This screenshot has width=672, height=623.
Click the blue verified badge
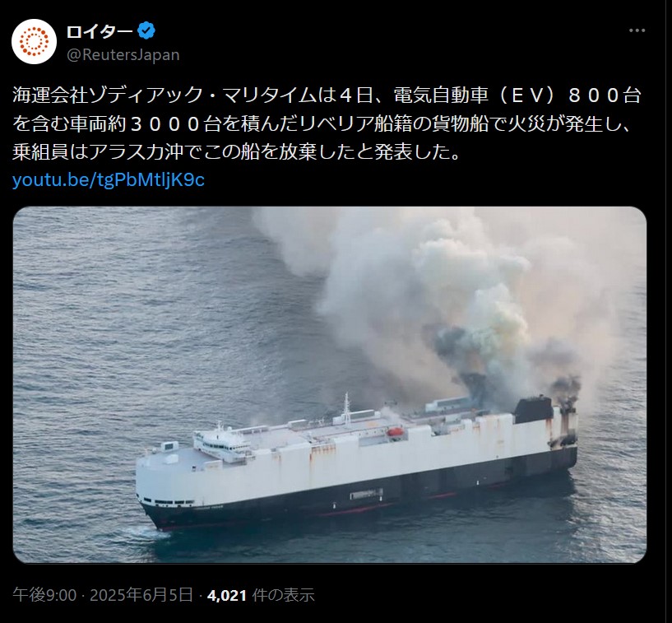[146, 31]
